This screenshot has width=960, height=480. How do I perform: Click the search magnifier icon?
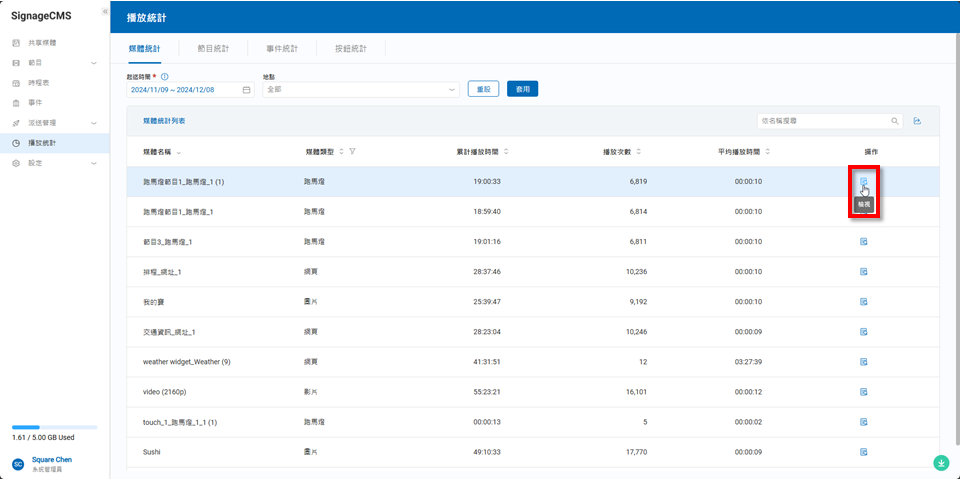894,121
